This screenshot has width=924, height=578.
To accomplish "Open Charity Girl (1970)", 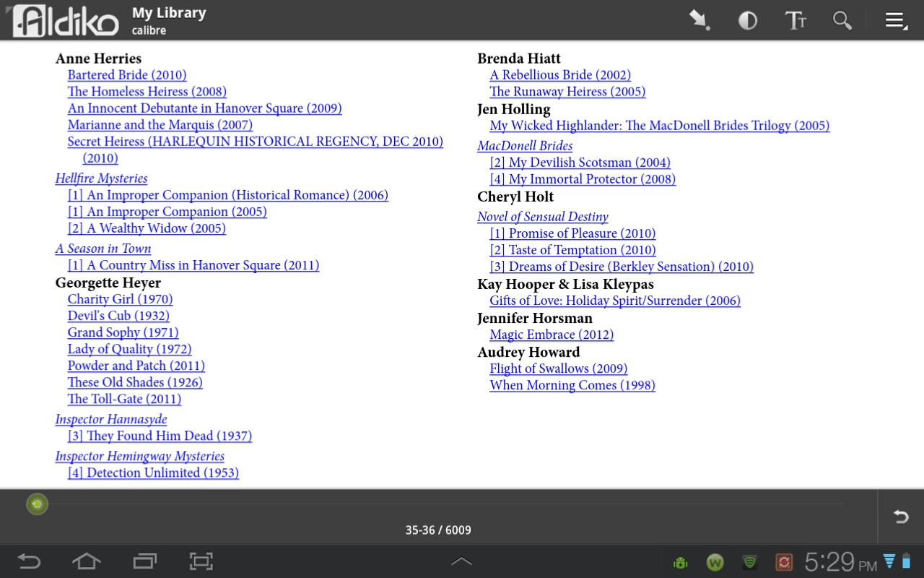I will pyautogui.click(x=121, y=299).
